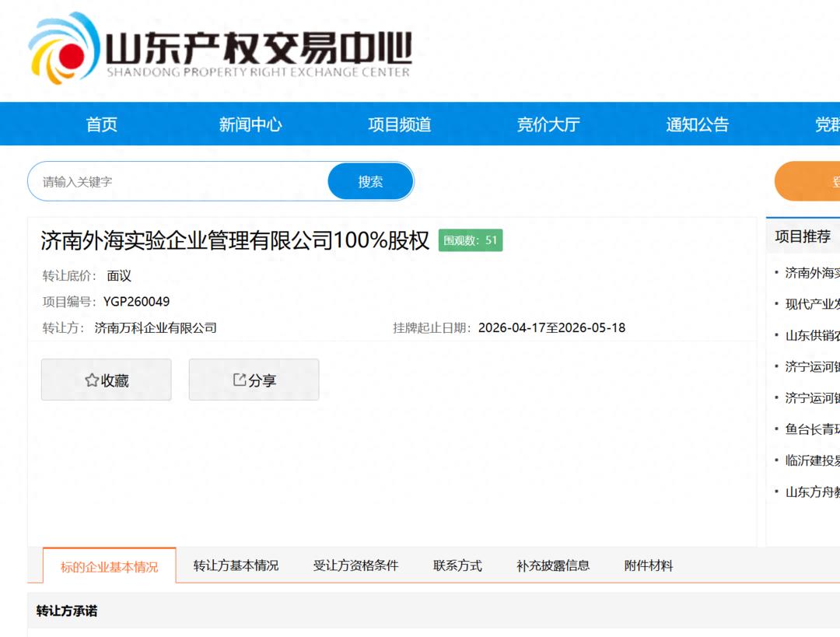This screenshot has height=637, width=840.
Task: Click the orange login button at right
Action: coord(807,182)
